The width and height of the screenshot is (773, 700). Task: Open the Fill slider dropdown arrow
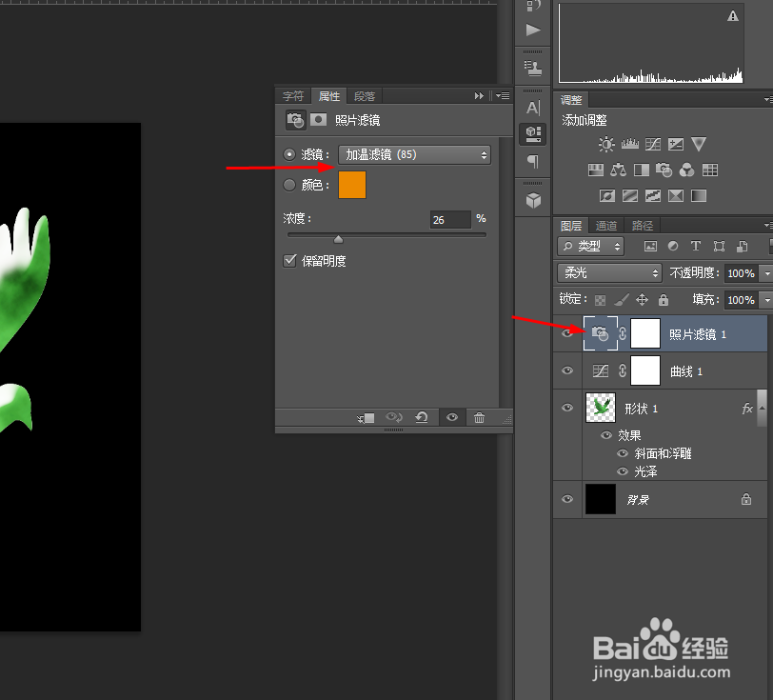click(x=766, y=300)
